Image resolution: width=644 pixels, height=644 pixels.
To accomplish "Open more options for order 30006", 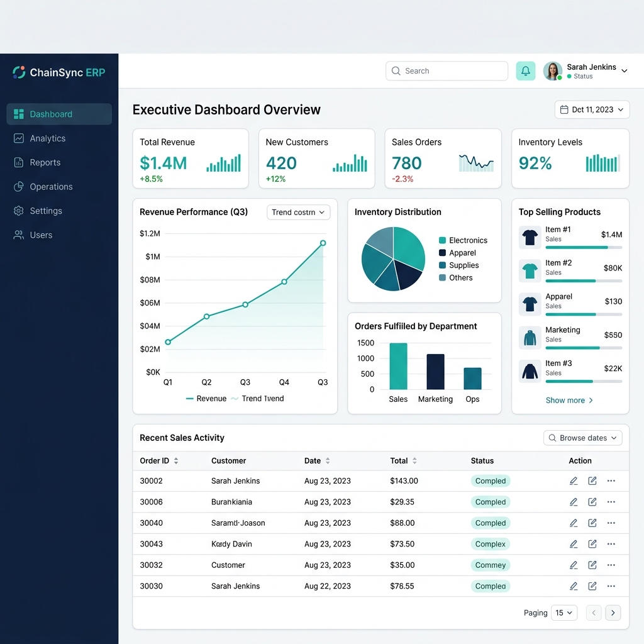I will click(x=611, y=502).
